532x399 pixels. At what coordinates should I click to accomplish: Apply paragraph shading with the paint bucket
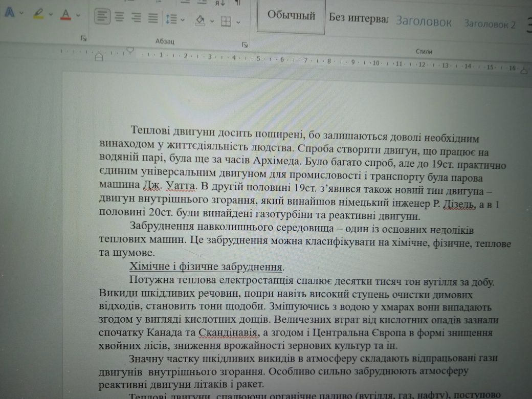coord(201,20)
